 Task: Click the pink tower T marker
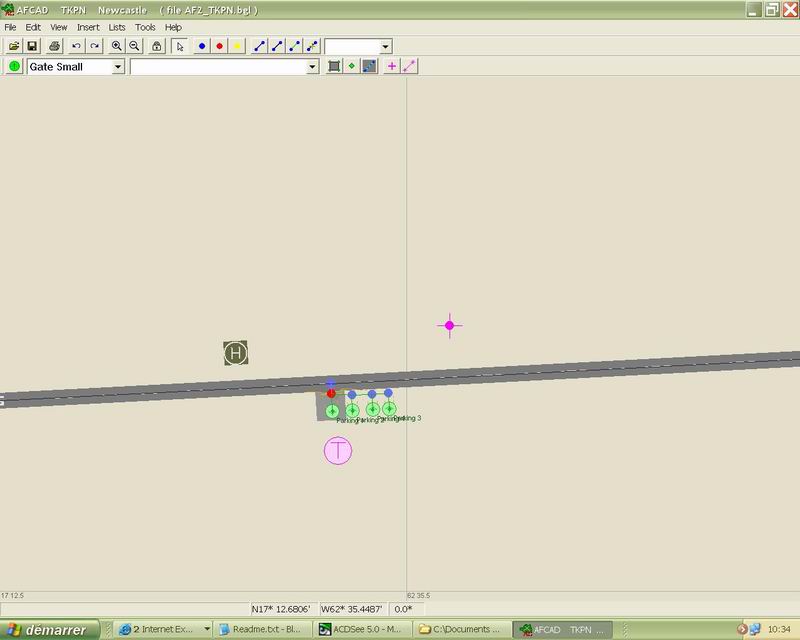339,451
